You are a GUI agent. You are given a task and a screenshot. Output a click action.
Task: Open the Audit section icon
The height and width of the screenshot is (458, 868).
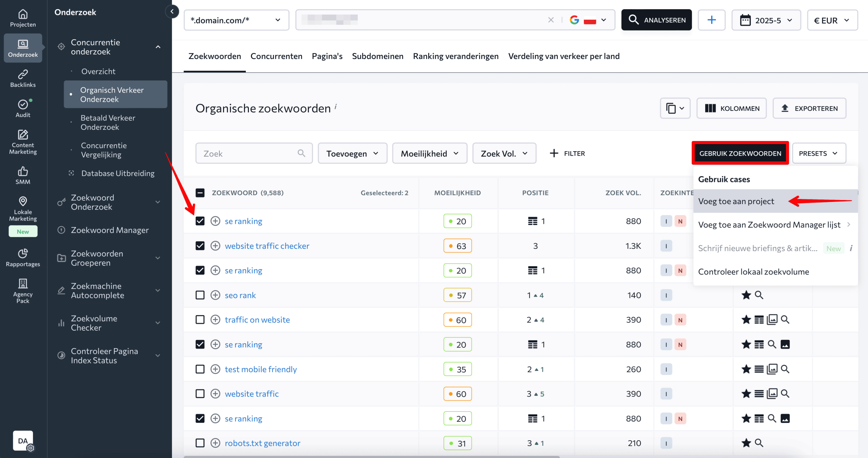pos(23,104)
